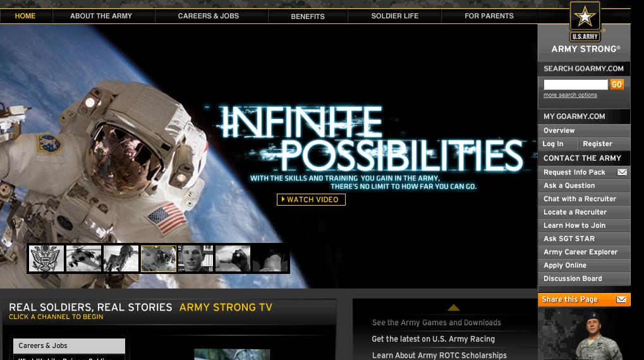Click the U.S. Army star logo

pyautogui.click(x=585, y=22)
